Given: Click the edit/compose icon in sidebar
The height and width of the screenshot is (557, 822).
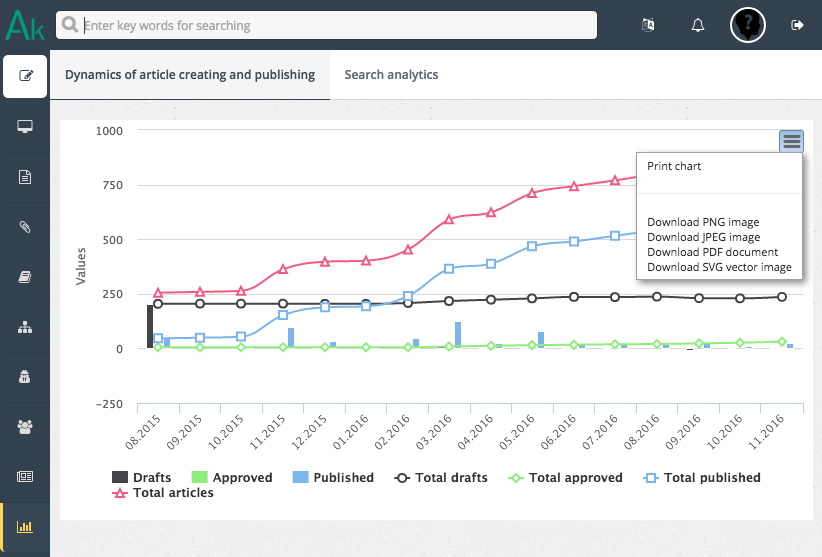Looking at the screenshot, I should click(25, 76).
